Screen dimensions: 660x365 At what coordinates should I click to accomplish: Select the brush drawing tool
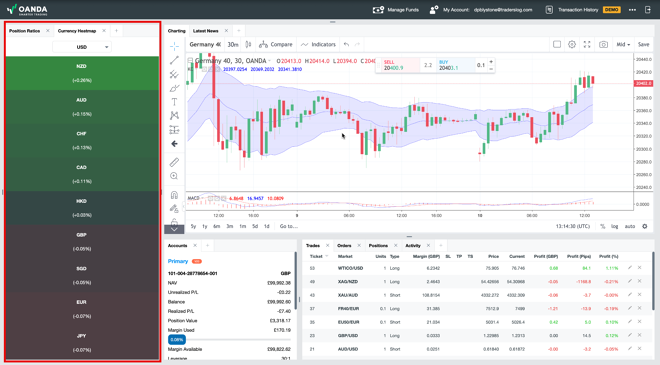[x=174, y=88]
